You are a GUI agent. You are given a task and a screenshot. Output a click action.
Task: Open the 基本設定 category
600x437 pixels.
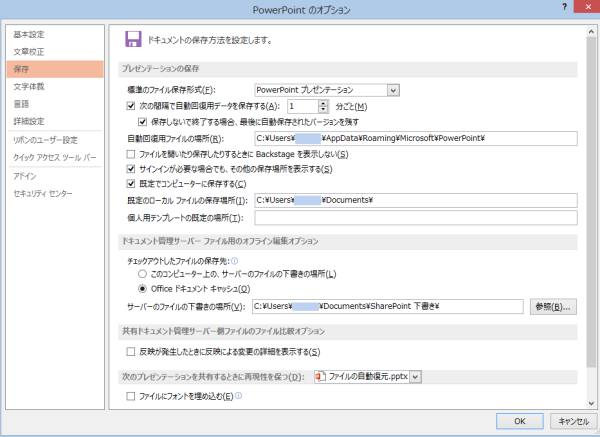(x=29, y=34)
